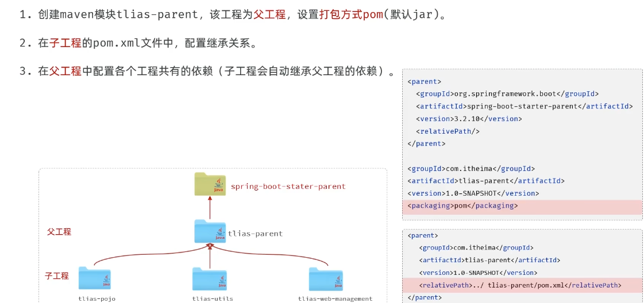Click the tlias-parent label beside the folder
This screenshot has width=644, height=303.
click(255, 234)
